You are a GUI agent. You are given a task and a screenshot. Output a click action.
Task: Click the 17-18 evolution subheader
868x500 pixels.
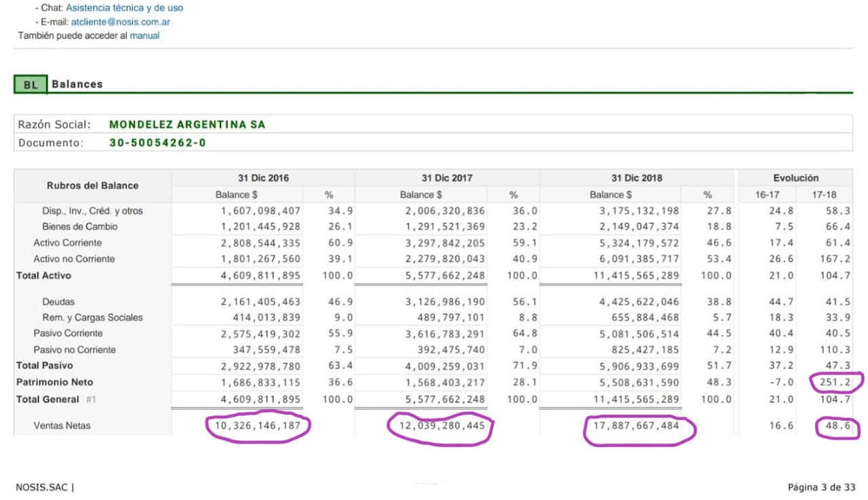click(x=824, y=194)
